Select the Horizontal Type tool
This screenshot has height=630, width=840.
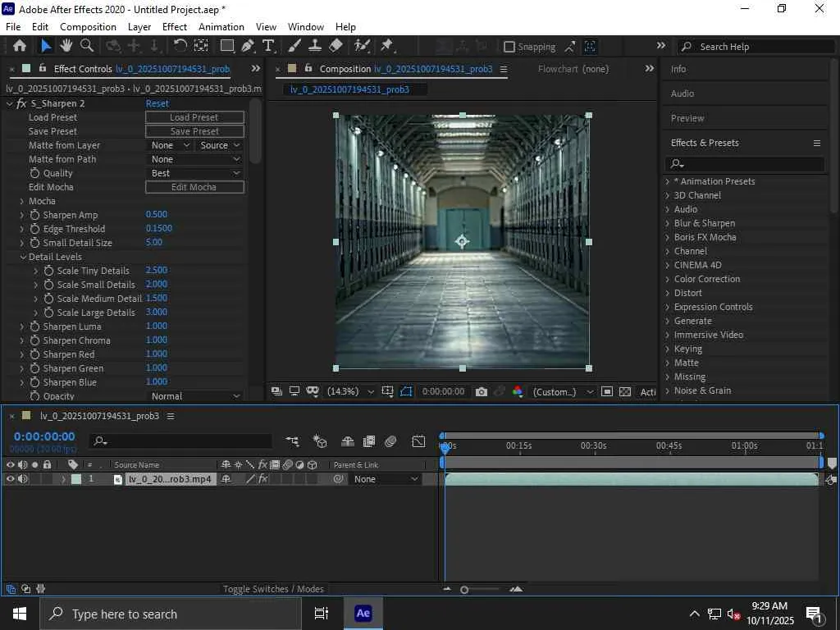[267, 46]
